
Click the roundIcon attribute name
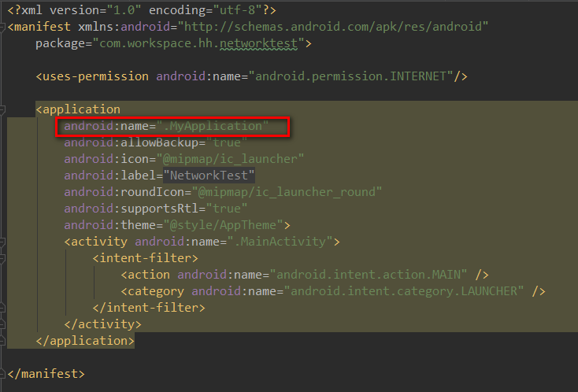coord(153,192)
